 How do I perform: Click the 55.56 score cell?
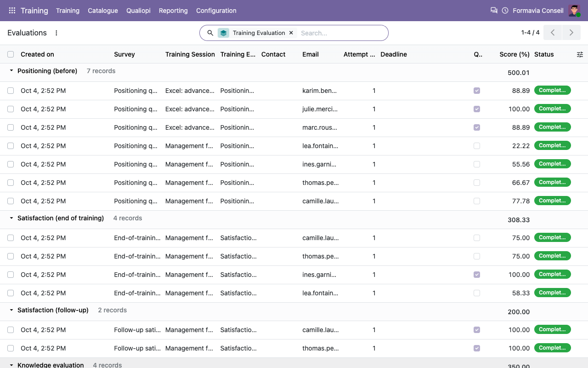[x=521, y=164]
